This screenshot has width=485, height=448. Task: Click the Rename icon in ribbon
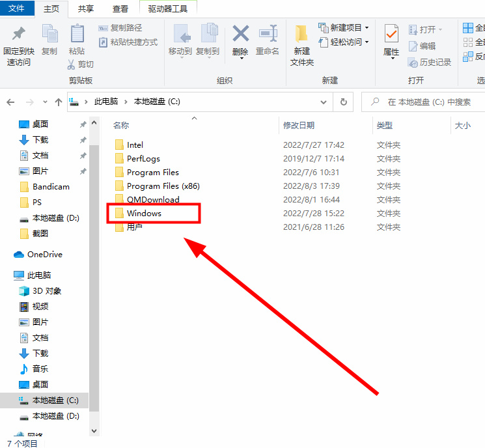coord(267,36)
